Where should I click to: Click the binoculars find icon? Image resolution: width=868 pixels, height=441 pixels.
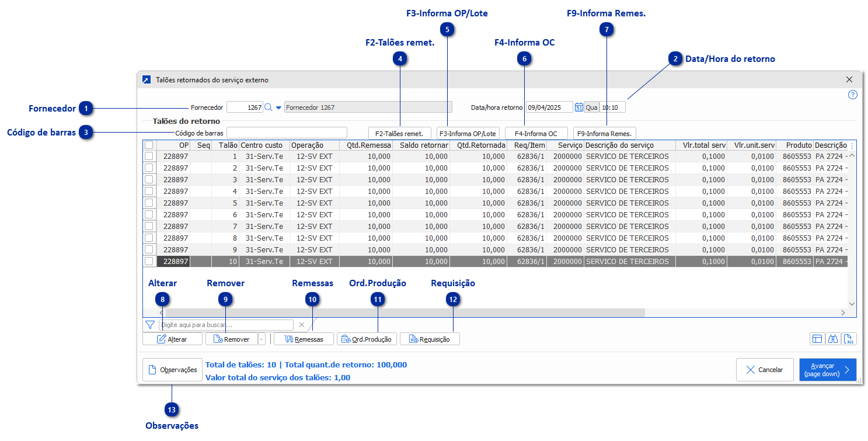tap(833, 339)
